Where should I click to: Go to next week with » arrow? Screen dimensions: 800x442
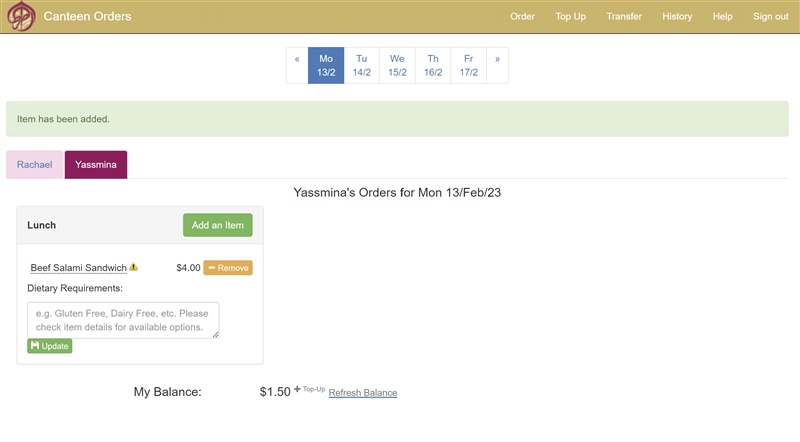coord(497,65)
